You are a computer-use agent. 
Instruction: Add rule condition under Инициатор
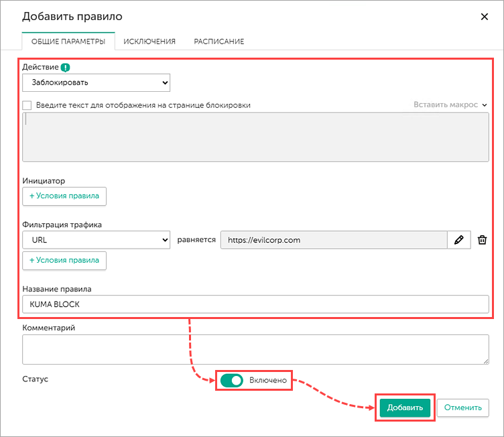(x=64, y=196)
